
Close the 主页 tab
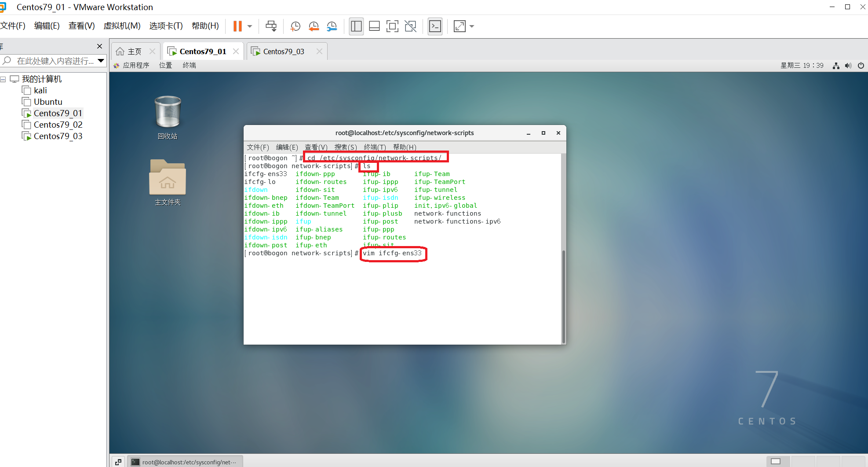point(152,51)
